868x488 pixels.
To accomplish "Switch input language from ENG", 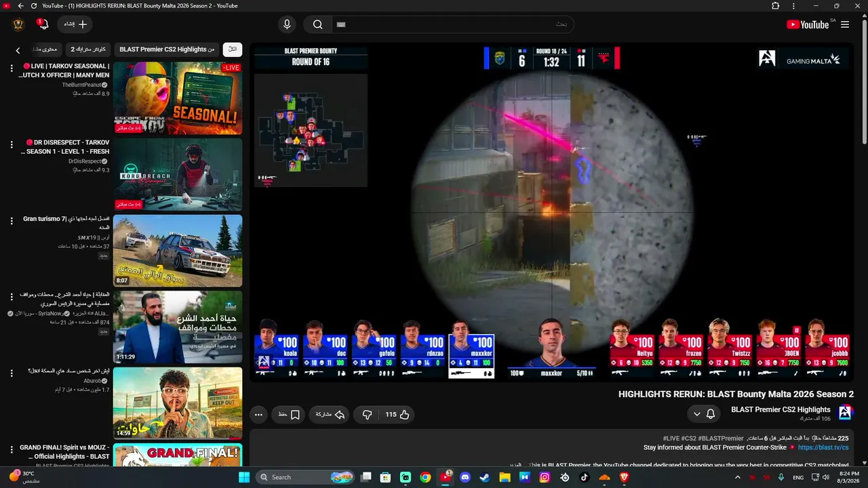I will pos(798,477).
